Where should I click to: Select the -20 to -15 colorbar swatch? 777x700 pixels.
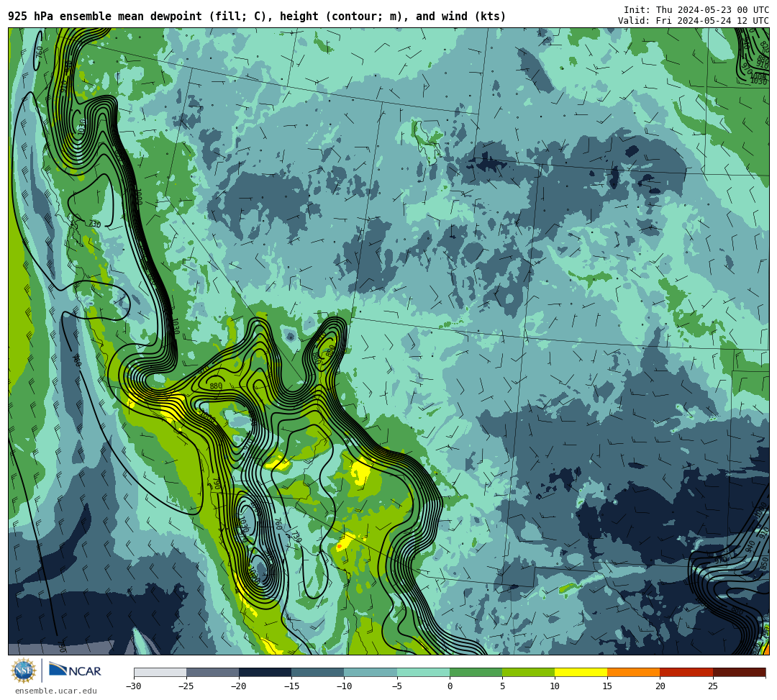tap(265, 672)
